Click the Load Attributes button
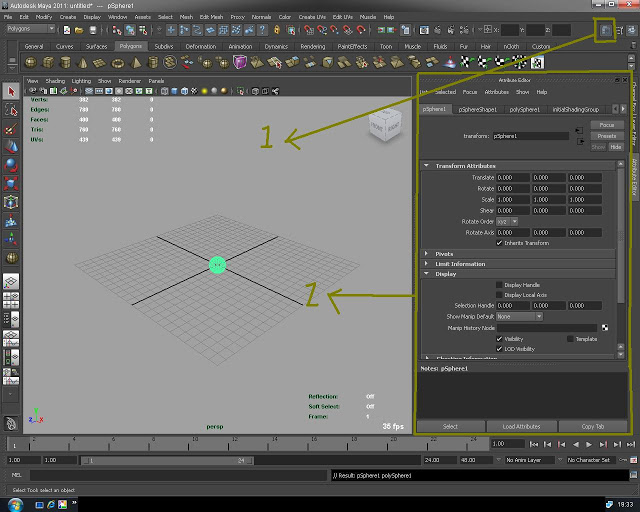 point(521,426)
